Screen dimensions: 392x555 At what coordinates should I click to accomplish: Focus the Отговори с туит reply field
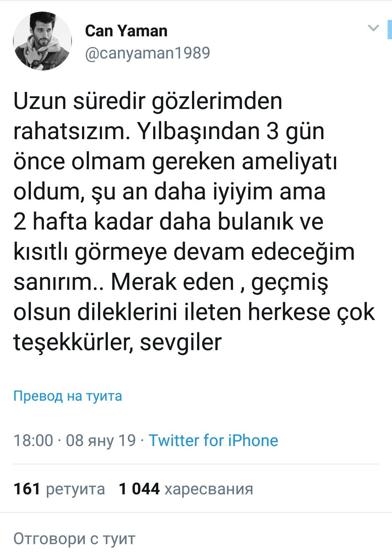click(74, 538)
